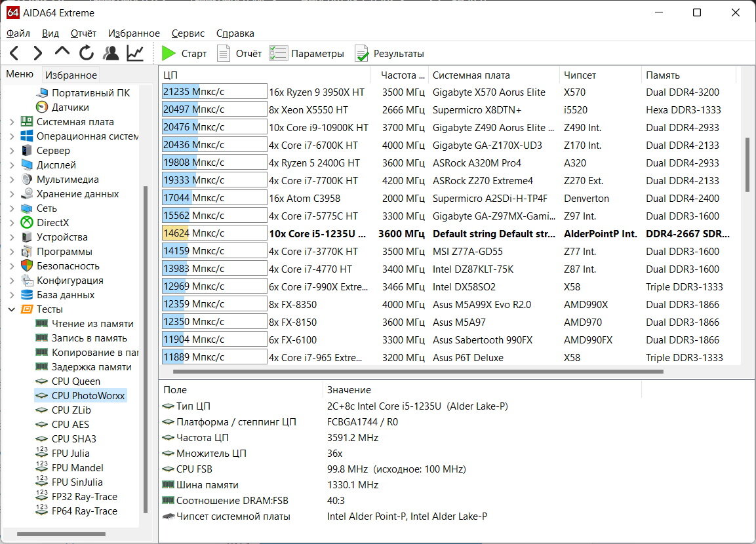Click the results list horizontal scrollbar
This screenshot has height=544, width=756.
coord(418,372)
